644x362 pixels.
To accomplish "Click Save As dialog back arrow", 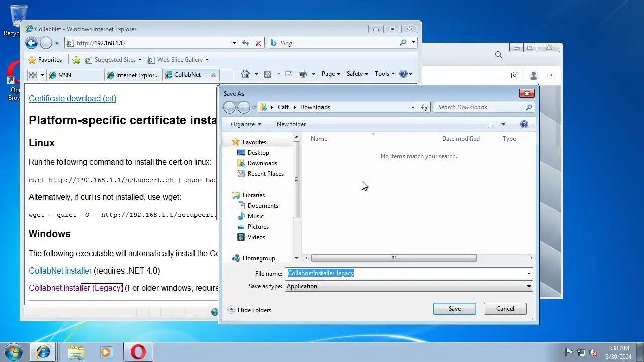I will pos(229,107).
